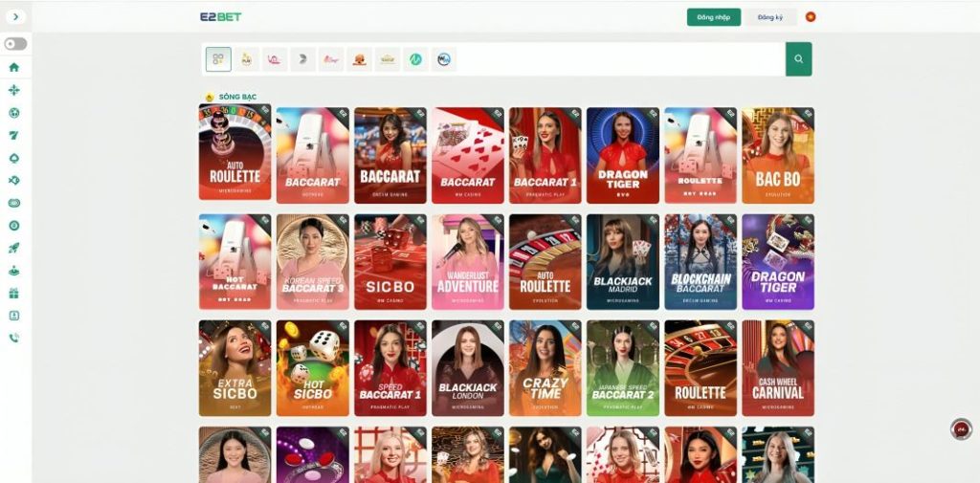980x483 pixels.
Task: Open the Hot Sicbo game card
Action: [x=313, y=368]
